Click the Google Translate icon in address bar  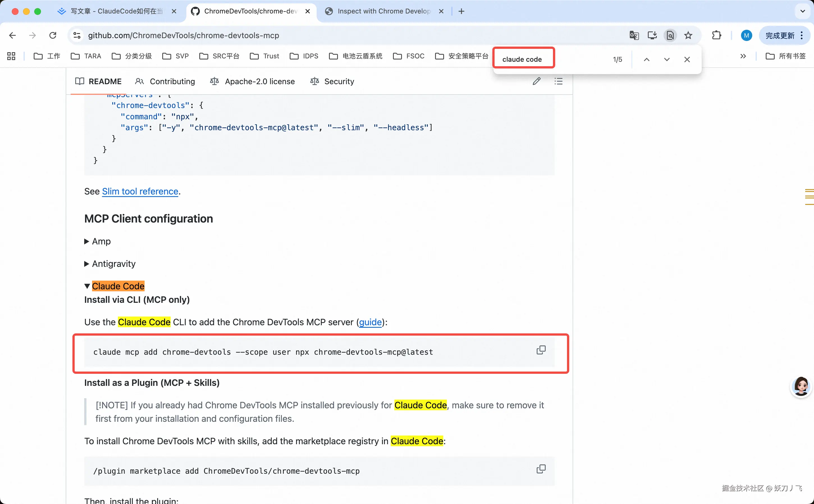(634, 35)
